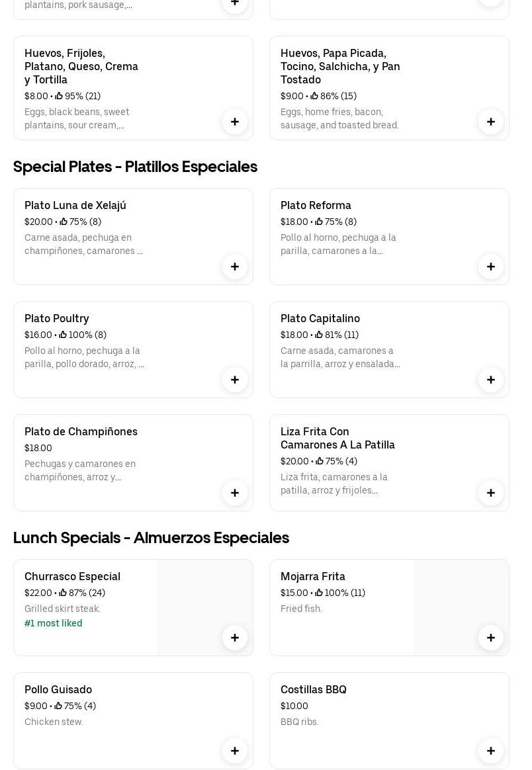Viewport: 532px width, 770px height.
Task: Add Plato de Champiñones to order
Action: pos(235,493)
